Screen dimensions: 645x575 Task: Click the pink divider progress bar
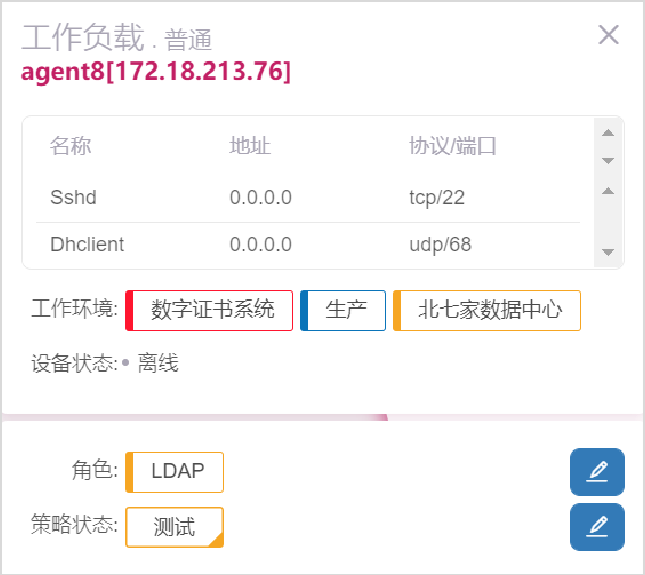(322, 417)
